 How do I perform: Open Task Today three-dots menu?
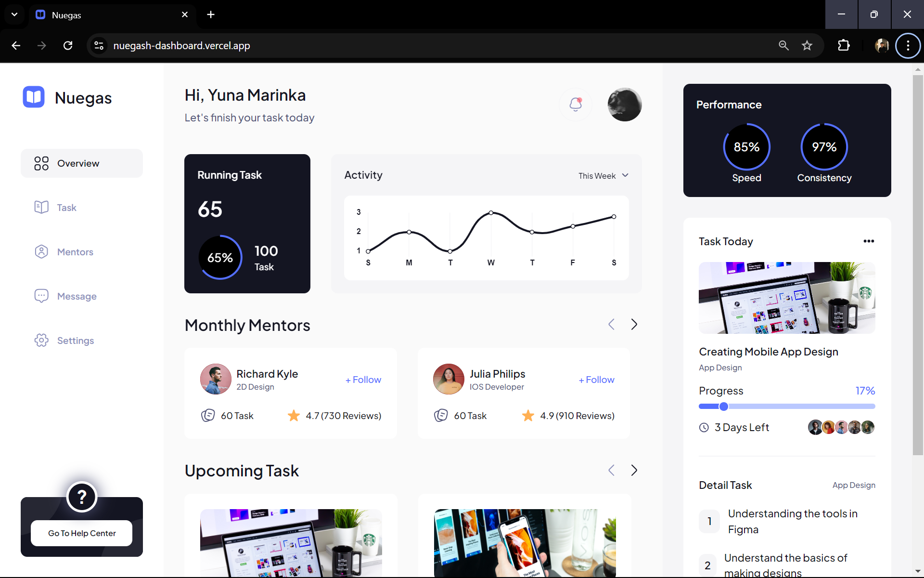coord(868,241)
